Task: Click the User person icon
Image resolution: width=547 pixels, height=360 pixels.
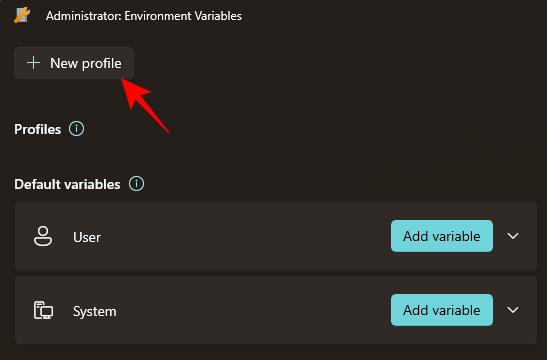Action: click(43, 237)
